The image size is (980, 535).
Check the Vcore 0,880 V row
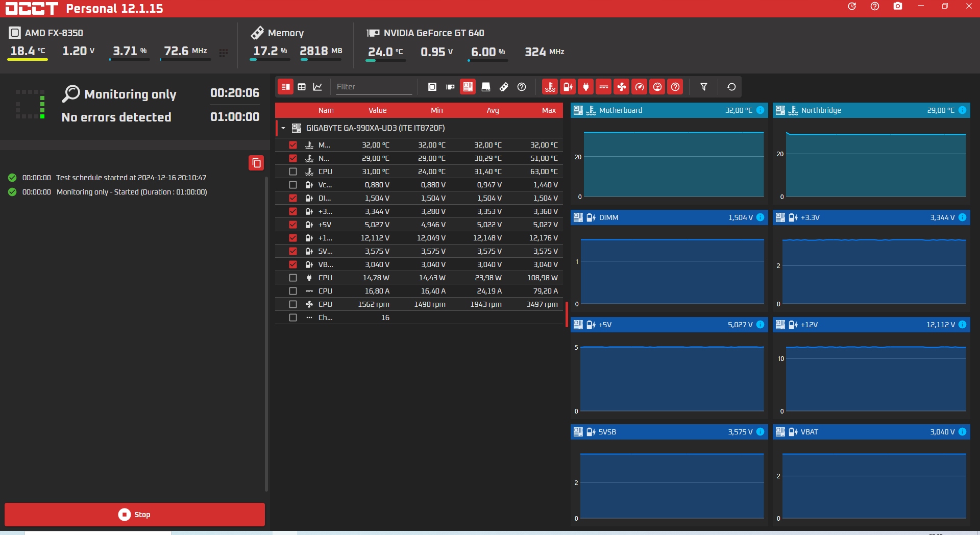[x=293, y=185]
